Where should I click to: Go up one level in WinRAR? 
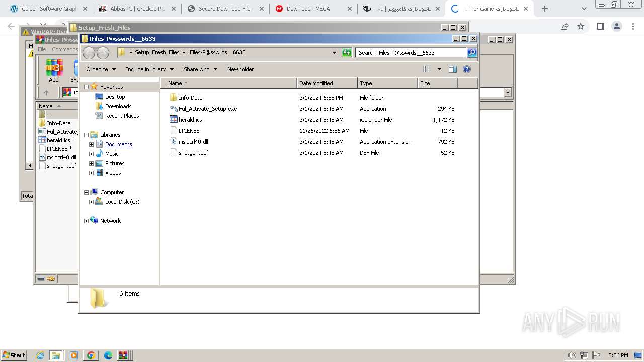coord(46,93)
